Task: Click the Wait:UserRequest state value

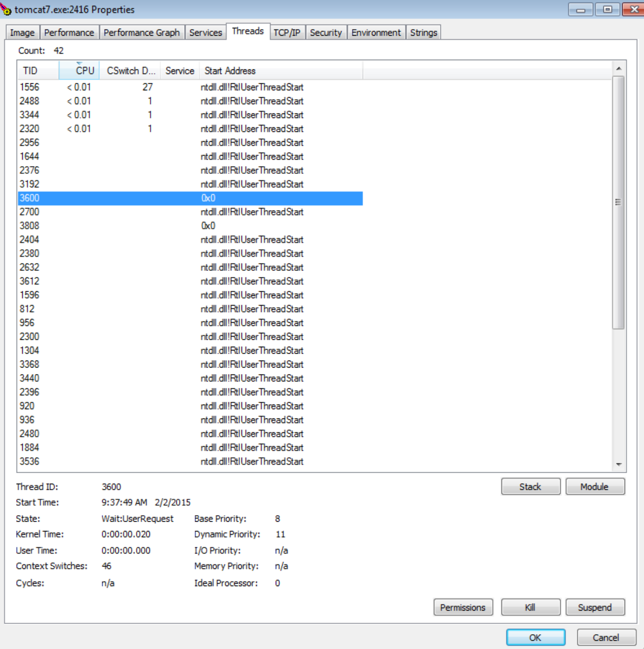Action: [x=137, y=518]
